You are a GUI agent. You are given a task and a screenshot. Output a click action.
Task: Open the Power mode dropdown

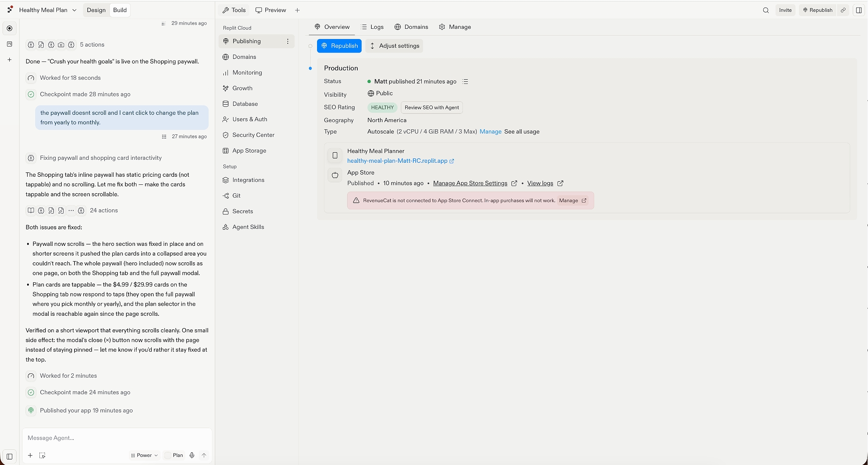(x=144, y=455)
